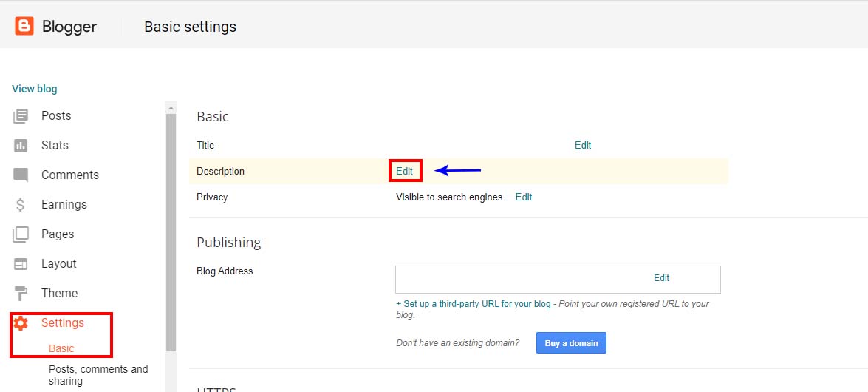Click the Stats bar chart icon
This screenshot has height=392, width=868.
pos(21,145)
